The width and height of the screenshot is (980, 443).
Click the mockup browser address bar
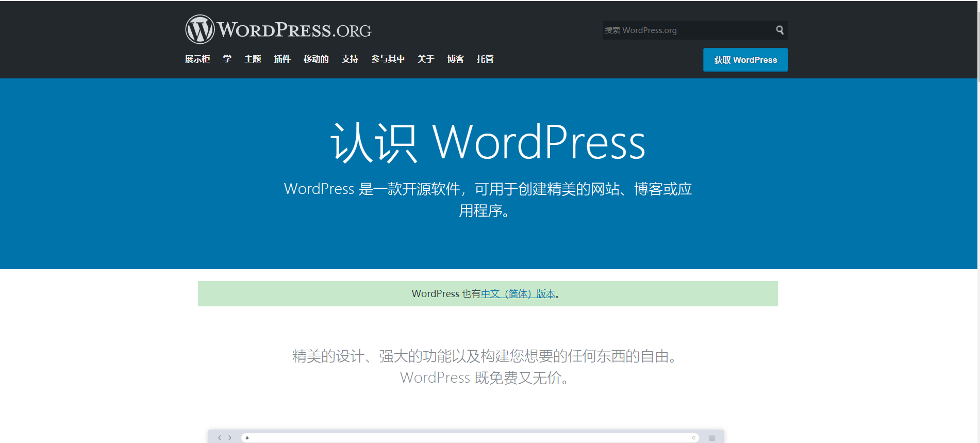click(470, 438)
